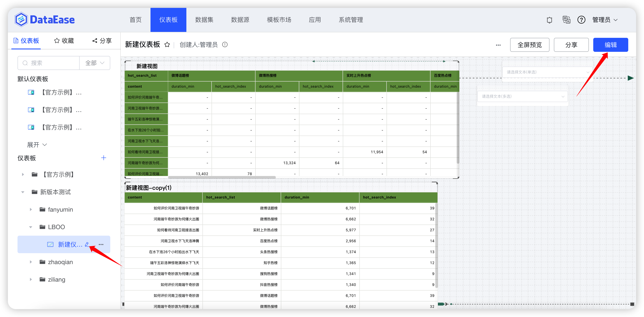
Task: Click the pencil icon to rename 新建仪 dashboard
Action: tap(87, 245)
